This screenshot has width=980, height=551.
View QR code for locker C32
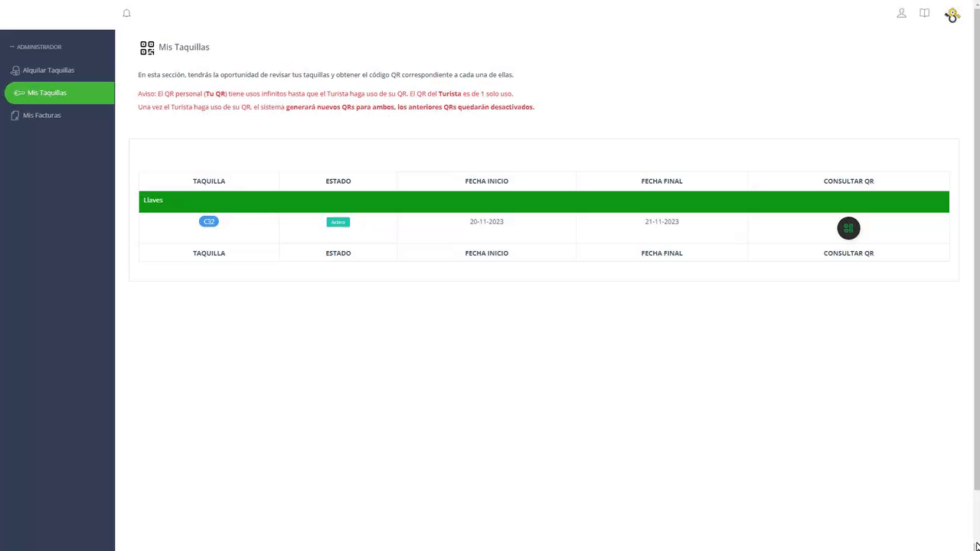coord(848,228)
